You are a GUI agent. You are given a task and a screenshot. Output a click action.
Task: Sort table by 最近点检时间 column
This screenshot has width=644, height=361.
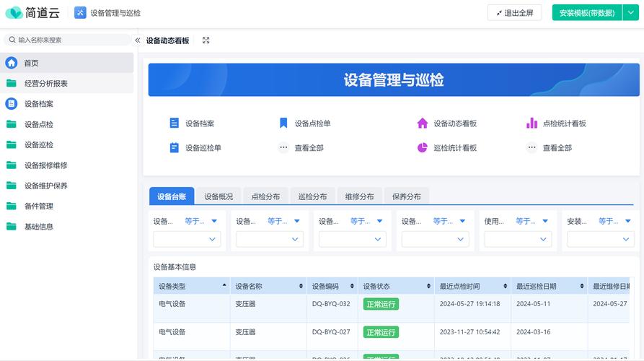point(506,286)
